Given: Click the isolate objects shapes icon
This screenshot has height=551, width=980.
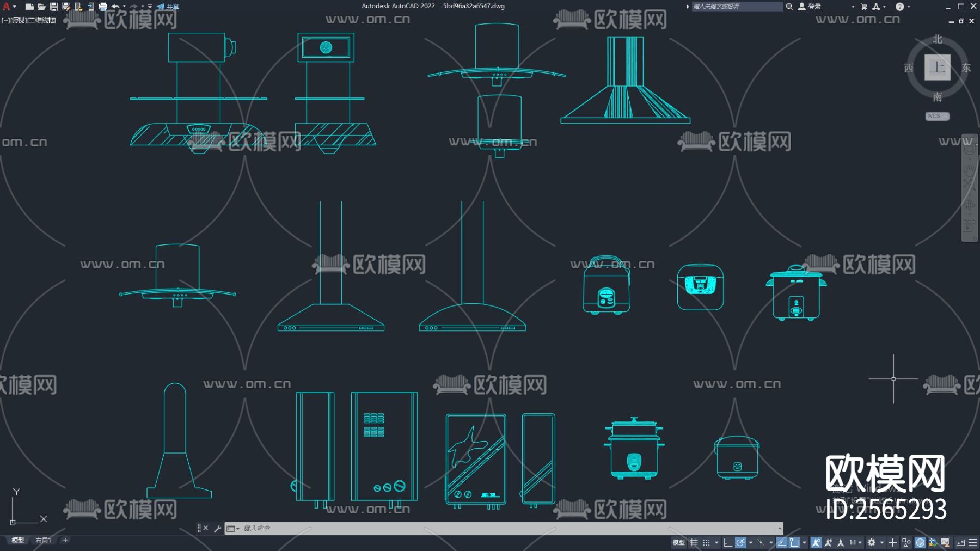Looking at the screenshot, I should 906,542.
